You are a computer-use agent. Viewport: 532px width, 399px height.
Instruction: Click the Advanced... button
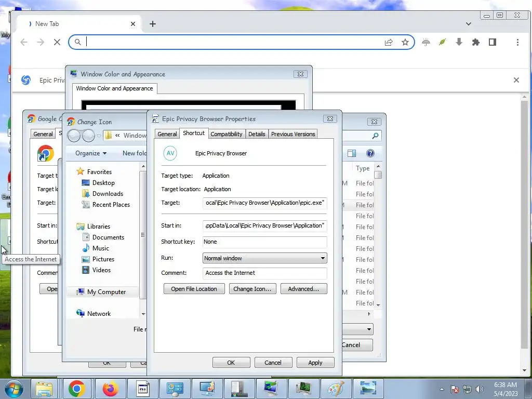point(303,289)
